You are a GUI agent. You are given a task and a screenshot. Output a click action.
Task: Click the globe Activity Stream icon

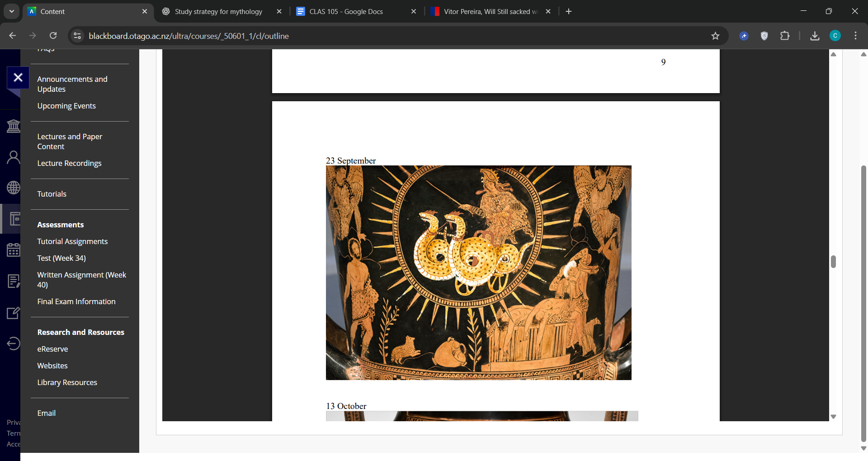click(x=14, y=188)
